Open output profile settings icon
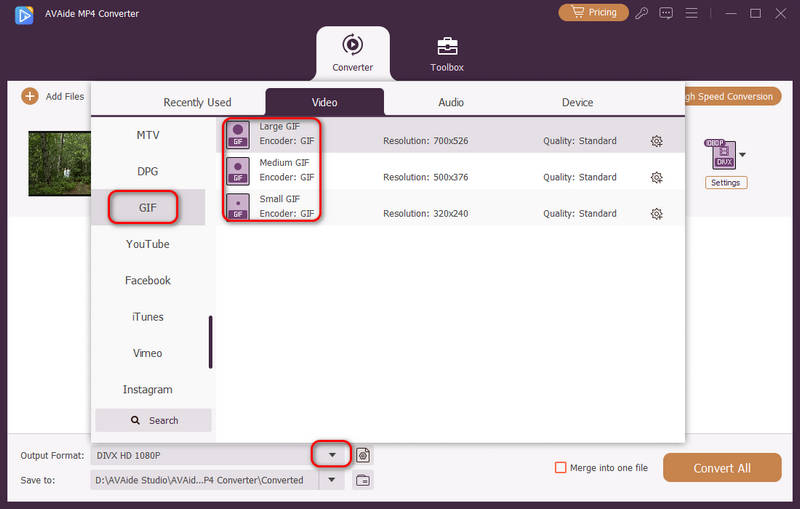This screenshot has width=800, height=509. tap(363, 455)
